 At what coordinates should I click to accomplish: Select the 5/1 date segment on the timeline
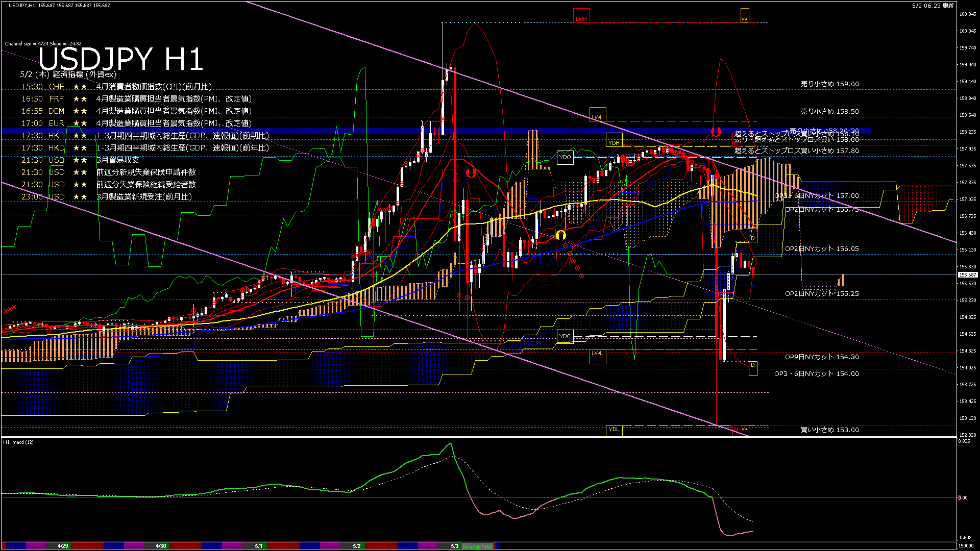[x=259, y=546]
